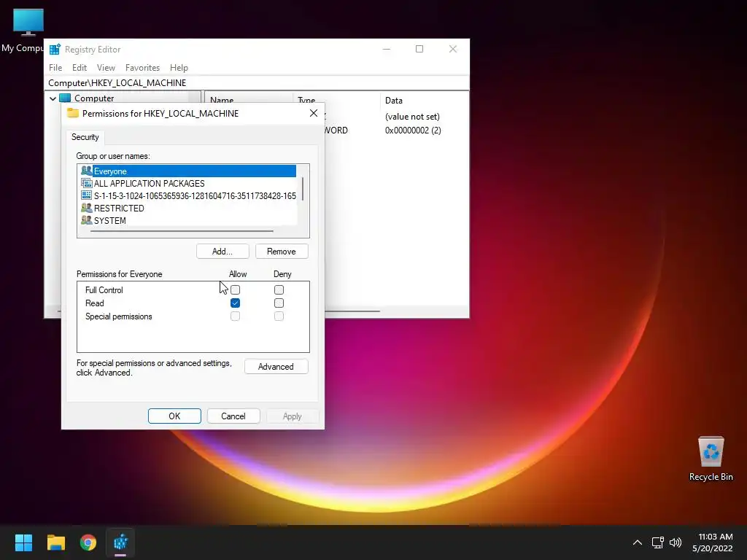Open the View menu

[106, 68]
